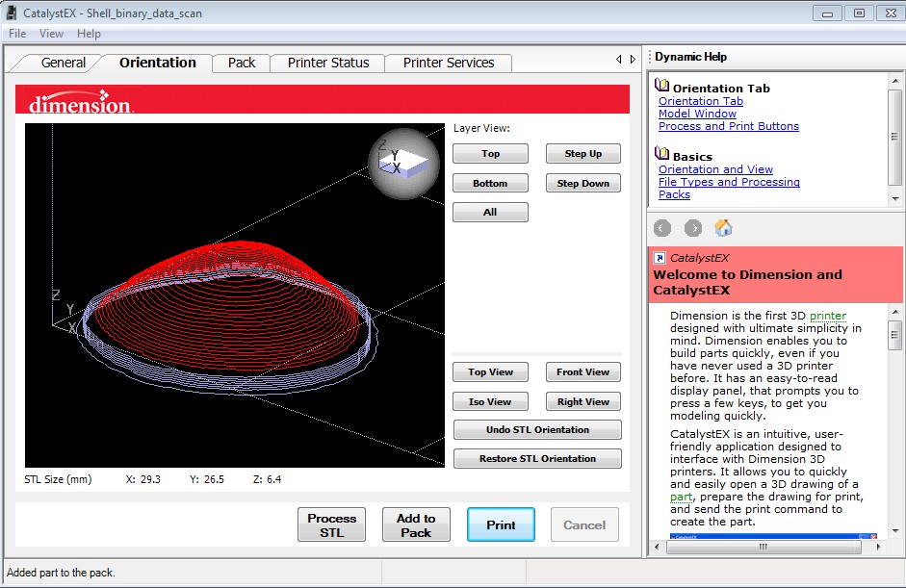Open Process and Print Buttons link
This screenshot has width=906, height=588.
coord(729,126)
